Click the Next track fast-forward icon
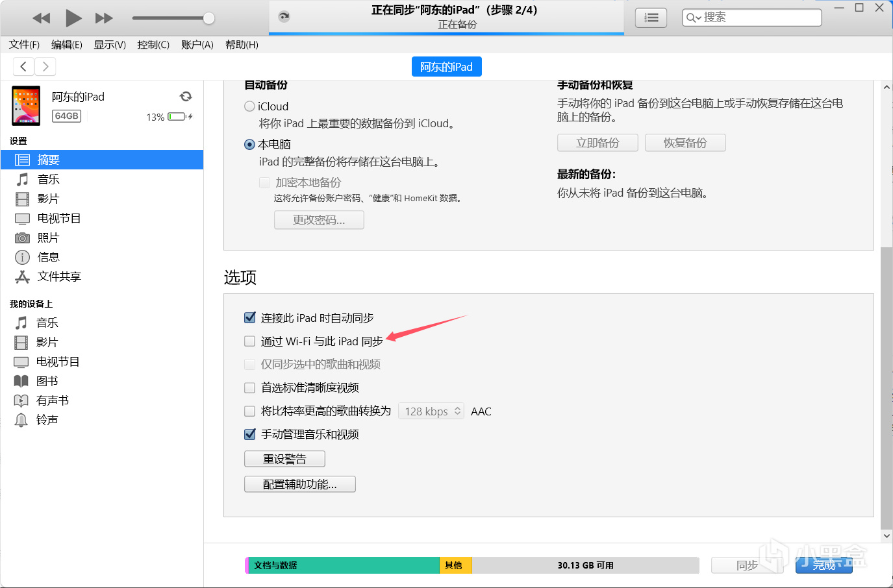Image resolution: width=893 pixels, height=588 pixels. click(104, 18)
